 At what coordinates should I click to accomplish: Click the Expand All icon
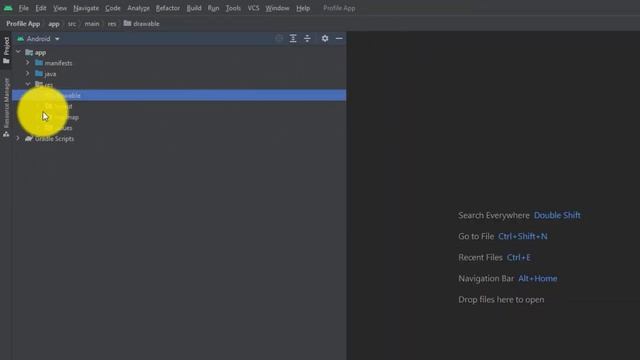coord(293,38)
